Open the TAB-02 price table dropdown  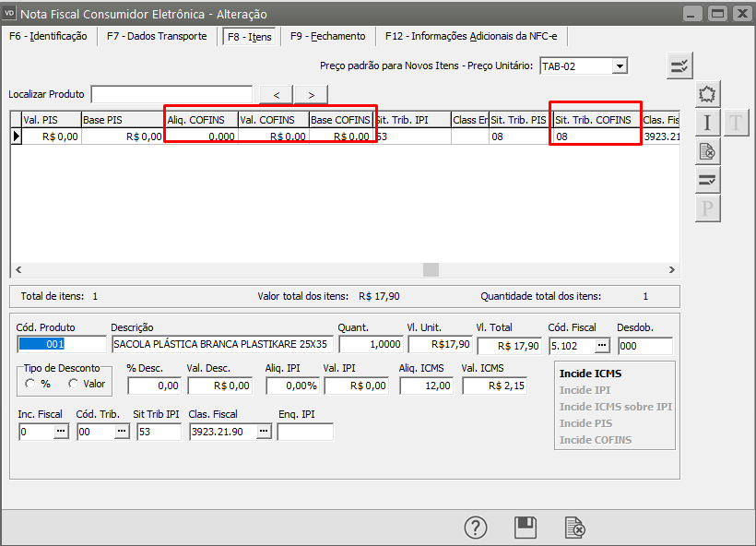pos(620,65)
